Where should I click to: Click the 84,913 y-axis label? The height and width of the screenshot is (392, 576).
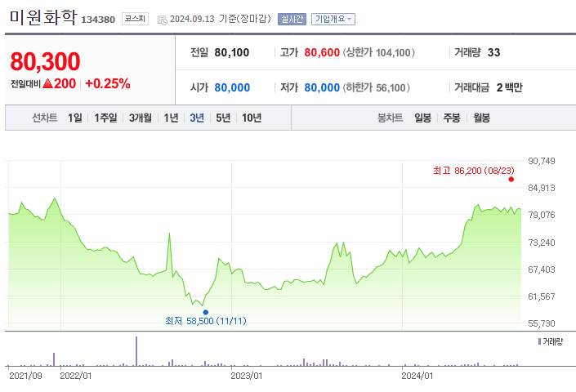[542, 188]
